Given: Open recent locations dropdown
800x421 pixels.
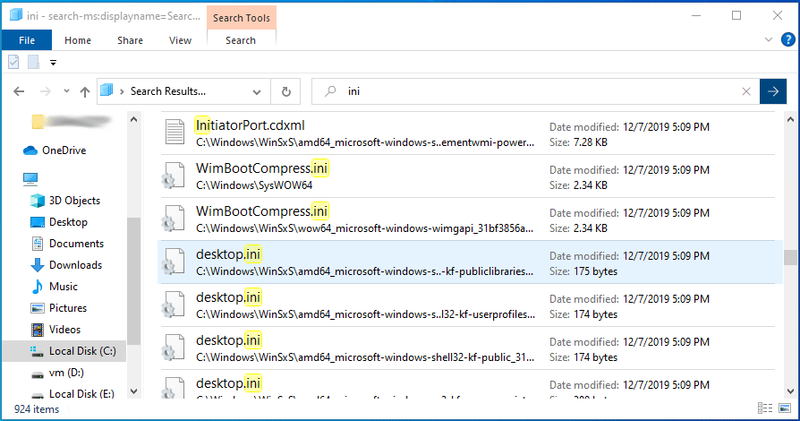Looking at the screenshot, I should click(x=66, y=91).
